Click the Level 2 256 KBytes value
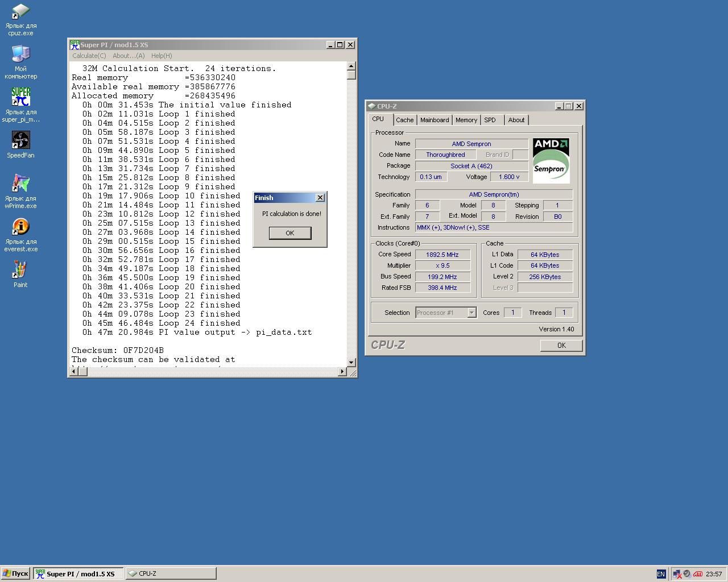The image size is (728, 582). click(545, 277)
